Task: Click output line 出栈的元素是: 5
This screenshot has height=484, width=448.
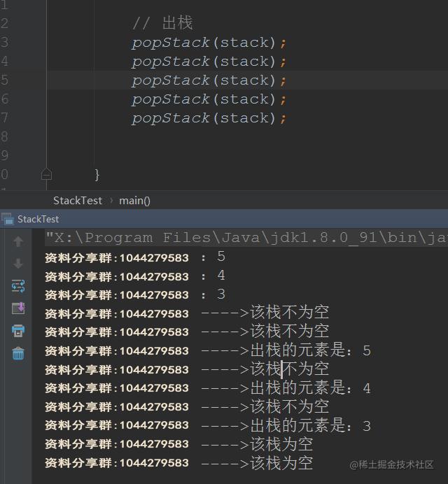Action: coord(208,350)
